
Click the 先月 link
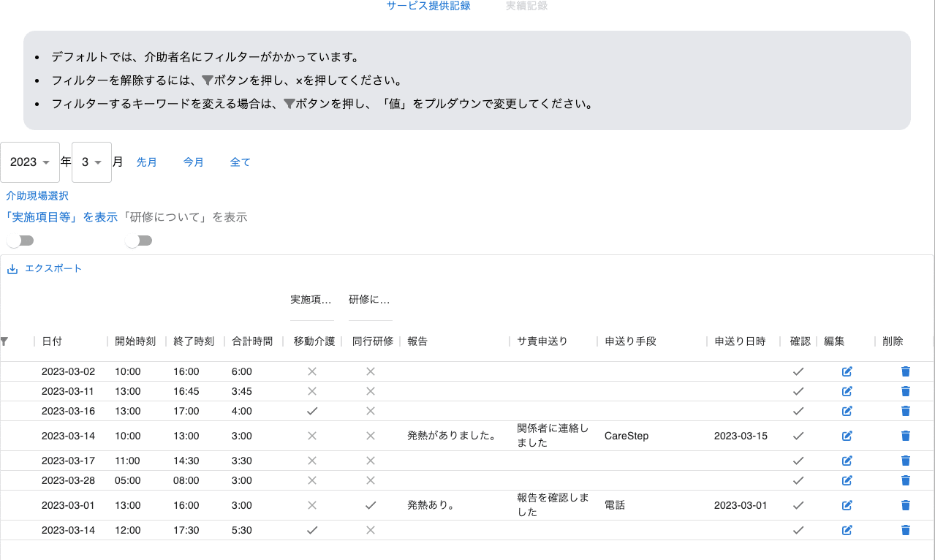point(147,162)
